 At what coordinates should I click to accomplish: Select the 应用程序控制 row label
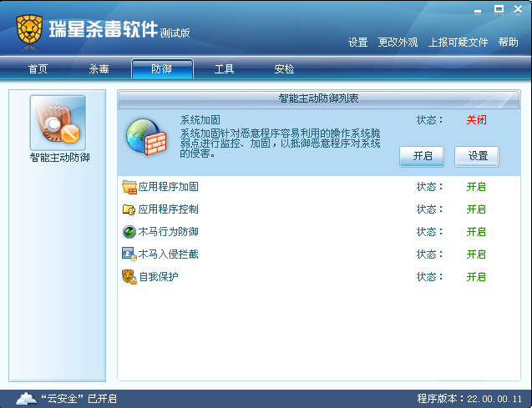pyautogui.click(x=169, y=209)
